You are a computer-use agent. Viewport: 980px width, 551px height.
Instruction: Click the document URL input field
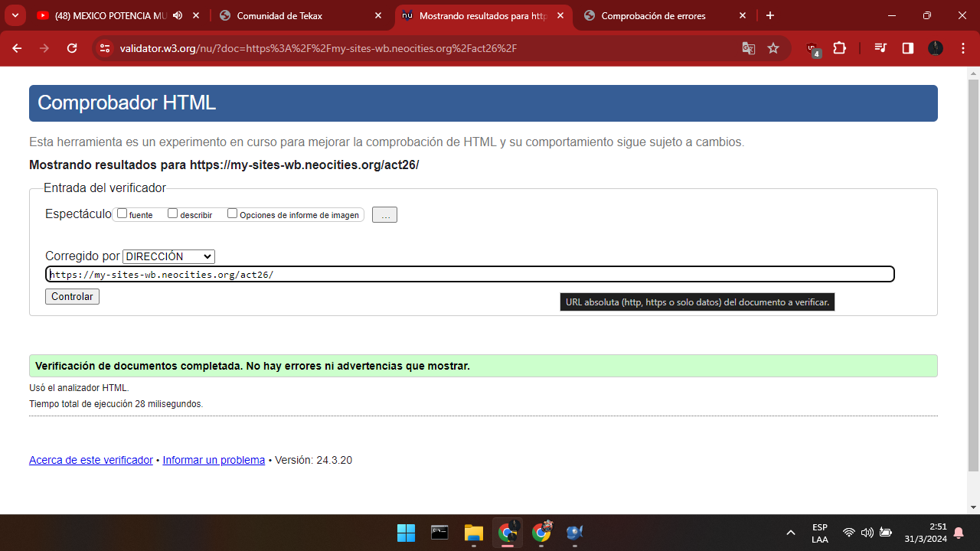tap(469, 274)
